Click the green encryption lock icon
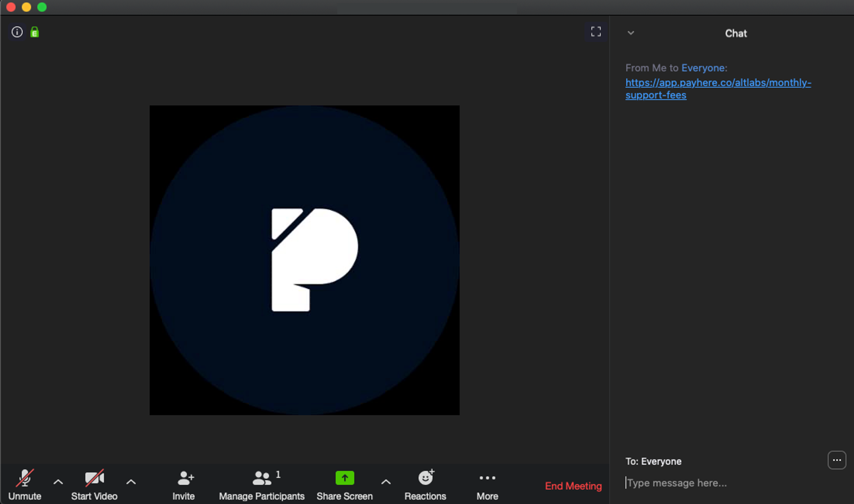 tap(34, 32)
